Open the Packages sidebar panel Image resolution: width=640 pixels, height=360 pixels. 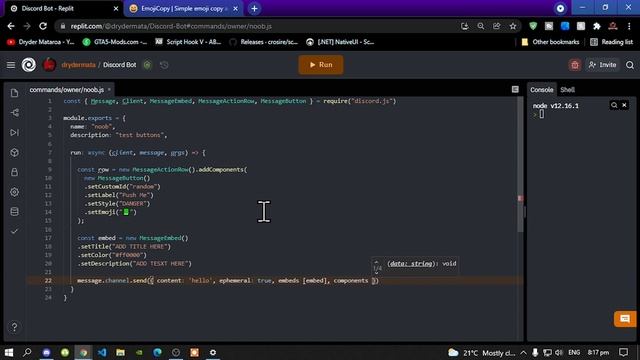click(15, 152)
